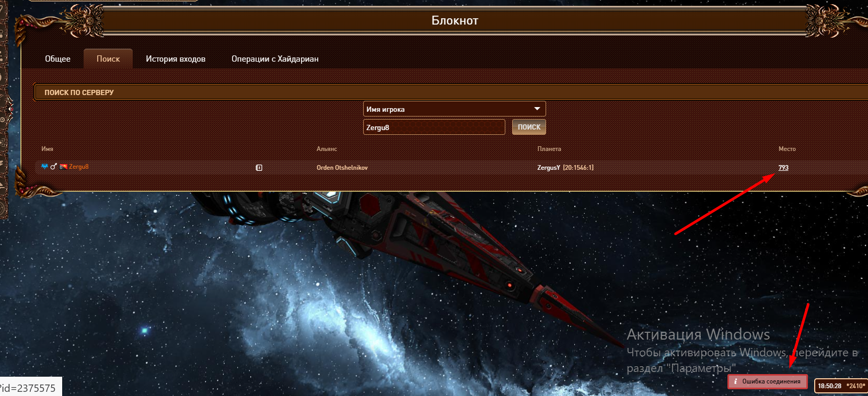Click the male gender symbol icon
The width and height of the screenshot is (868, 396).
[x=53, y=167]
